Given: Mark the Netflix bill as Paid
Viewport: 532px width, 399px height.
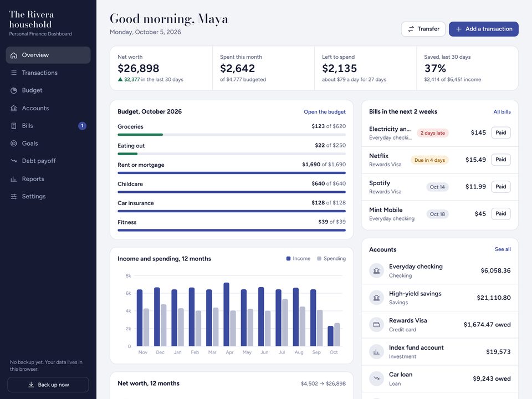Looking at the screenshot, I should [x=501, y=160].
